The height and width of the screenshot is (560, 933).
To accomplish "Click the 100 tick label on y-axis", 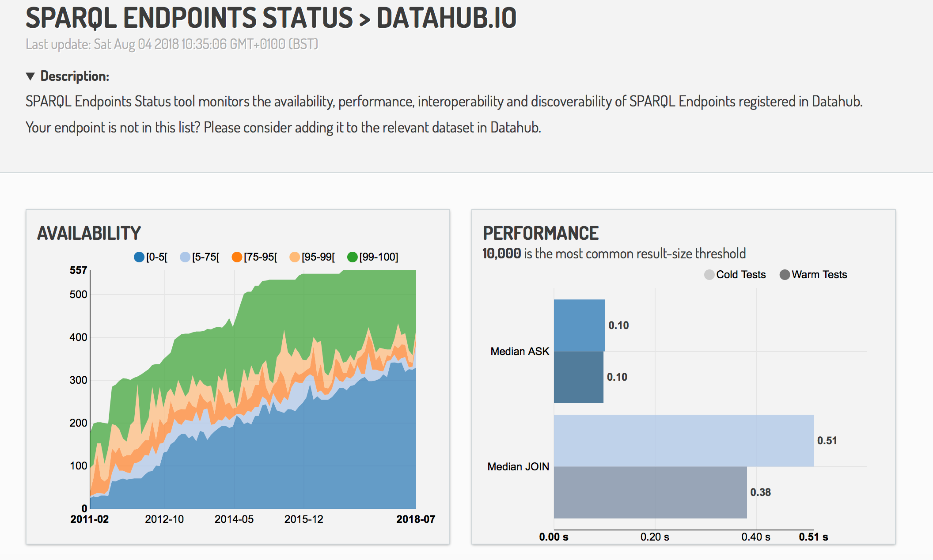I will click(x=78, y=466).
